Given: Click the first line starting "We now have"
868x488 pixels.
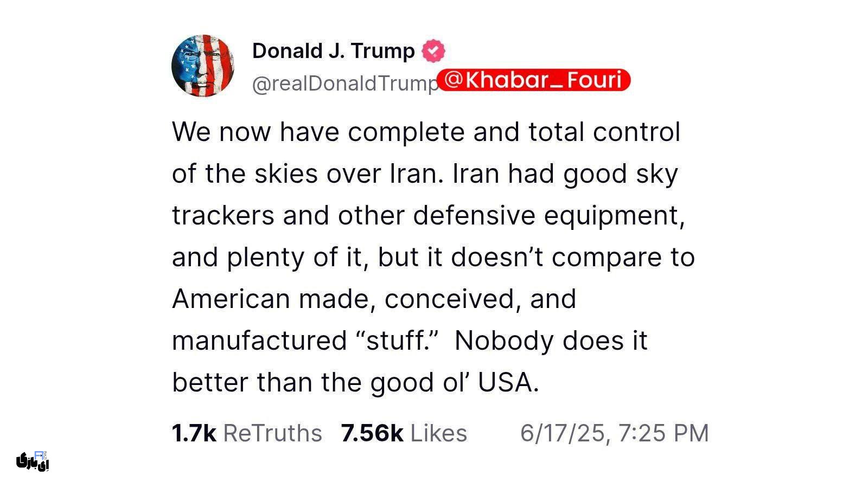Looking at the screenshot, I should tap(426, 132).
